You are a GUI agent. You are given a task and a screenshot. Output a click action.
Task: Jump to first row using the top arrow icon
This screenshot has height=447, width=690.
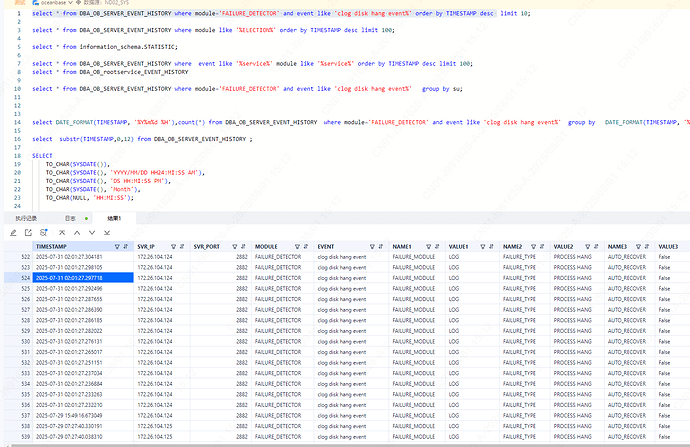point(62,233)
